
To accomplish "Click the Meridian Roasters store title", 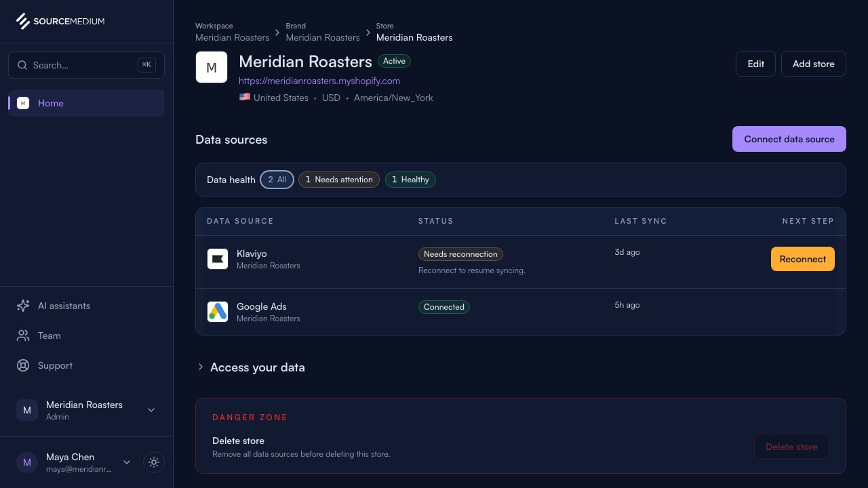I will click(x=305, y=62).
